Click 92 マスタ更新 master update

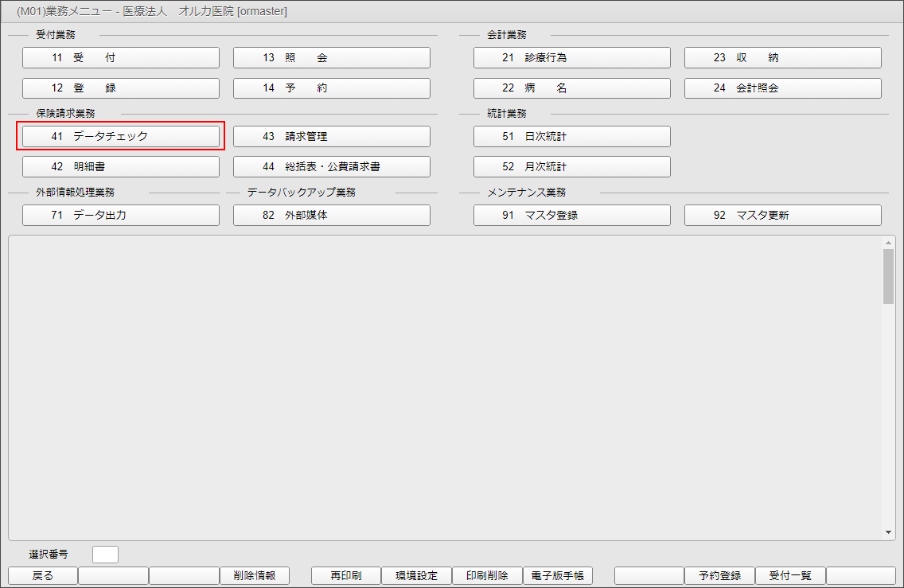coord(782,216)
